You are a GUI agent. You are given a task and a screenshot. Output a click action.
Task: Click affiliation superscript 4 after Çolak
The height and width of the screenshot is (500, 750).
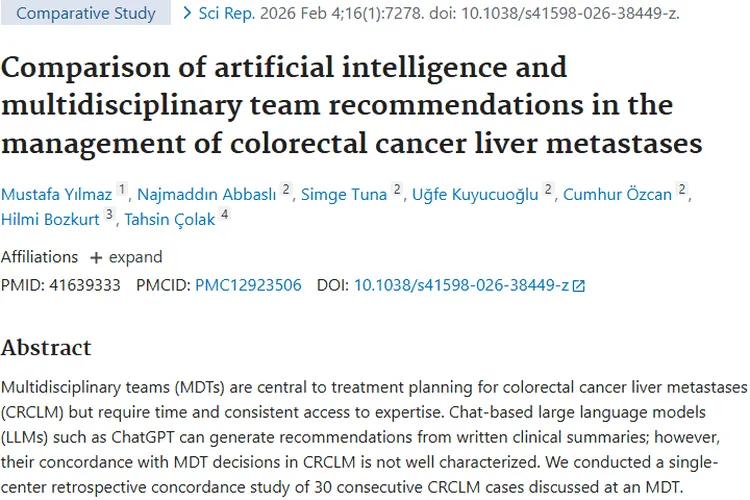[225, 214]
